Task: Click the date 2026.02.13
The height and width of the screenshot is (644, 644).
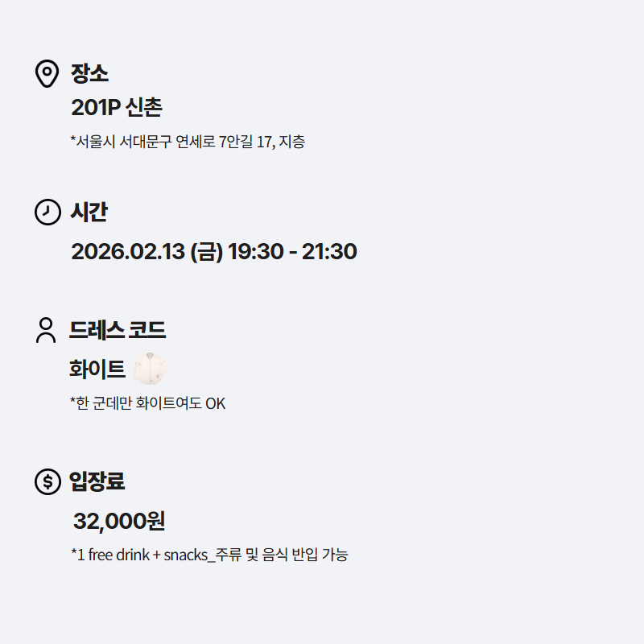Action: point(128,252)
